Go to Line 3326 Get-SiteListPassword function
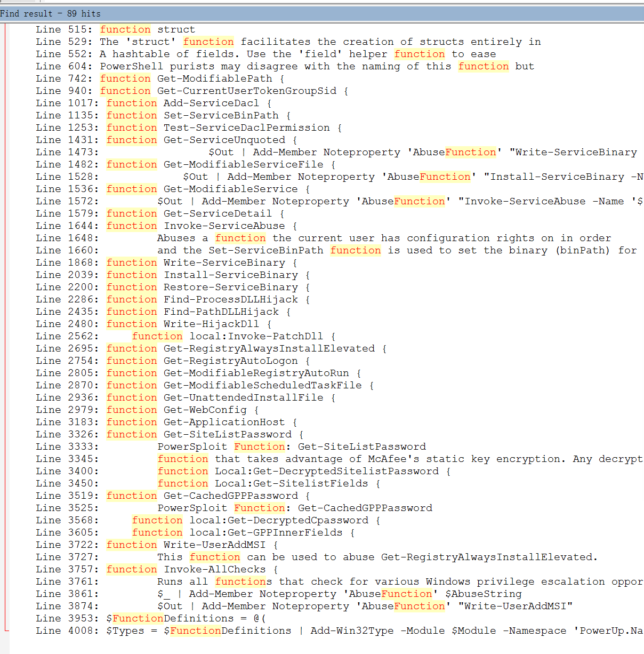 pos(170,434)
